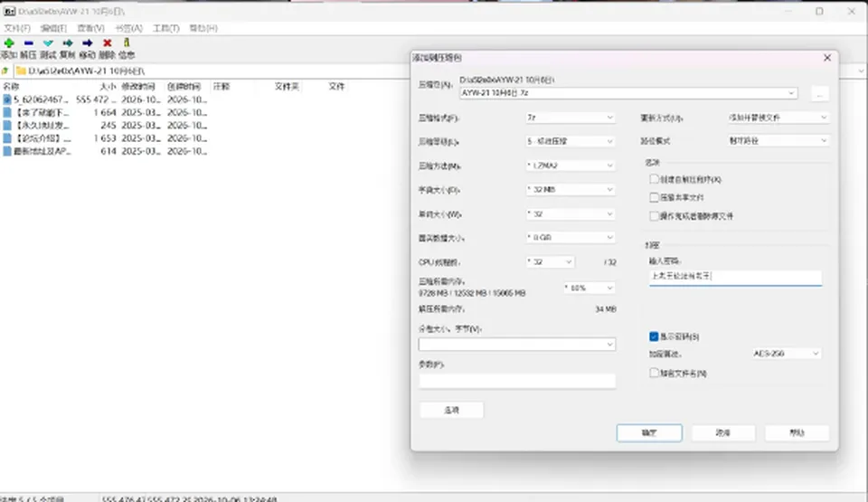
Task: Enable the encrypt file names checkbox
Action: [654, 373]
